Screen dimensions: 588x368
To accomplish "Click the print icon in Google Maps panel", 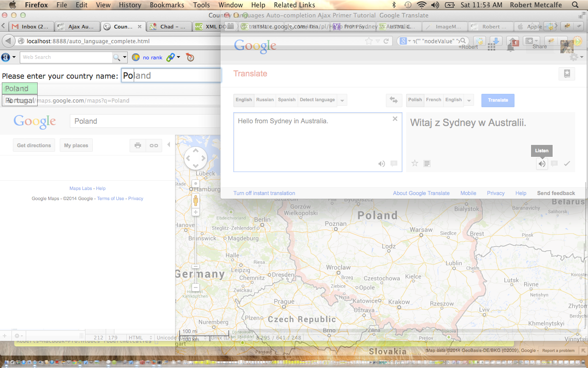I will click(138, 145).
